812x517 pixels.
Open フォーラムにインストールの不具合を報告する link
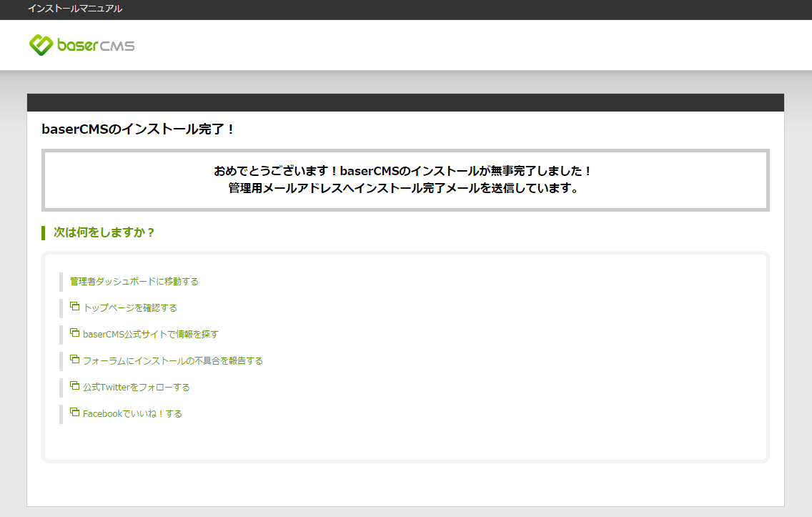(173, 360)
